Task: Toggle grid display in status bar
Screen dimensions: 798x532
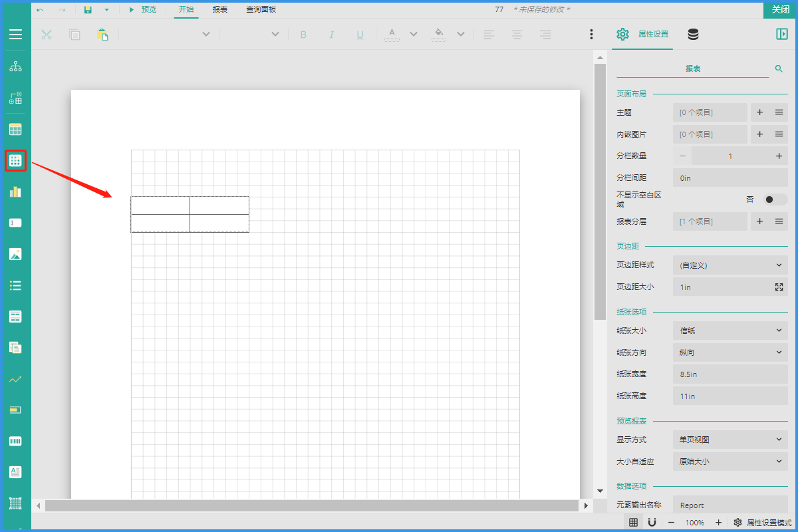Action: pyautogui.click(x=634, y=523)
